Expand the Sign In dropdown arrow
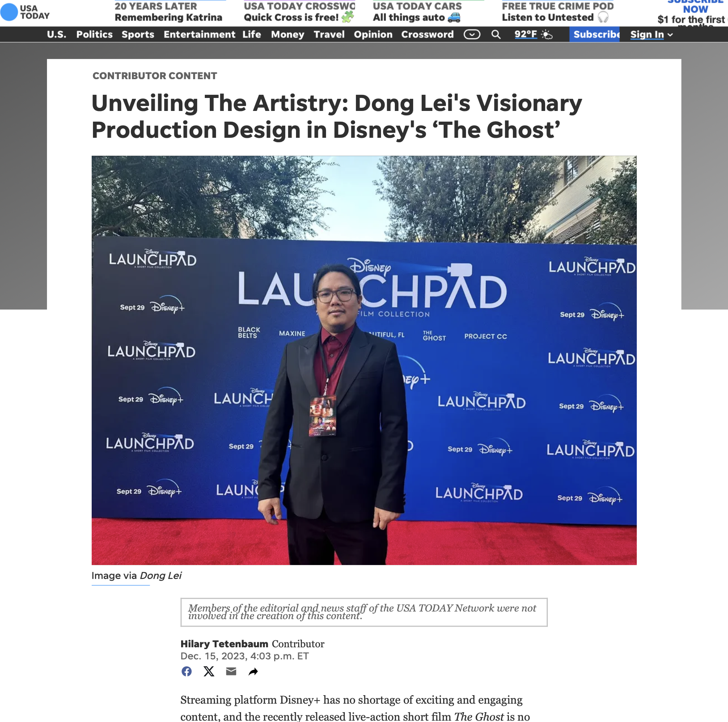Viewport: 728px width, 722px height. click(x=670, y=35)
